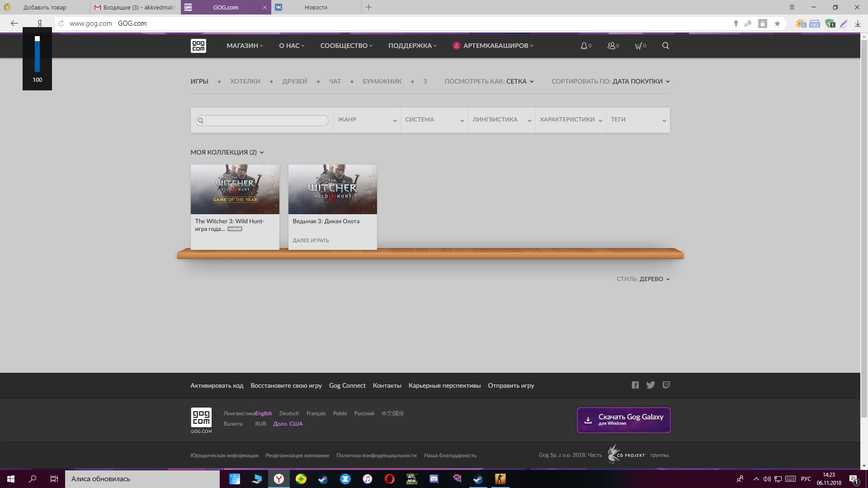
Task: Open Gog Connect link
Action: point(347,385)
